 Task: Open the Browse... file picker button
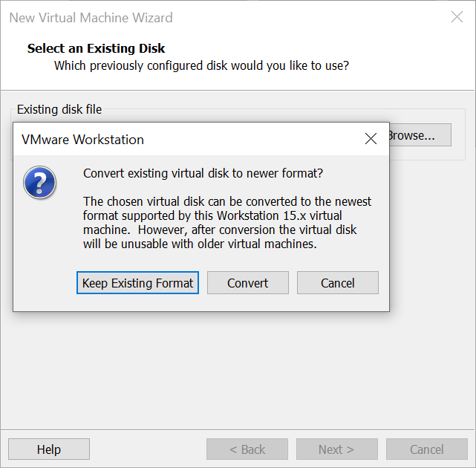tap(420, 135)
